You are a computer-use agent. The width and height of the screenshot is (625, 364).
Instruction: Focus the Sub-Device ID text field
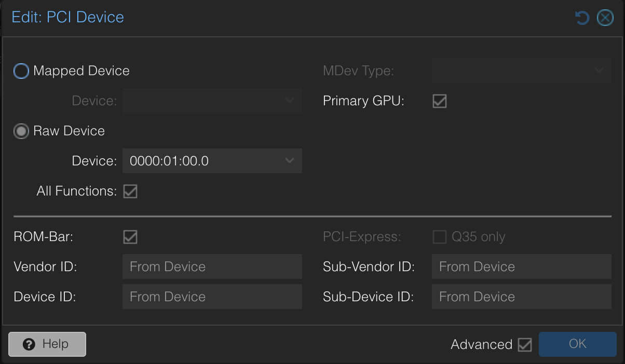(x=521, y=297)
